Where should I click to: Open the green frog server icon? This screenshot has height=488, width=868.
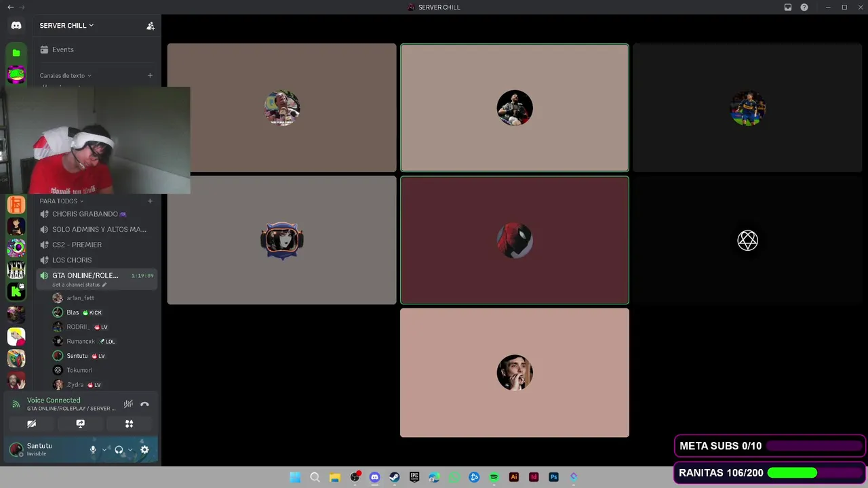tap(16, 75)
